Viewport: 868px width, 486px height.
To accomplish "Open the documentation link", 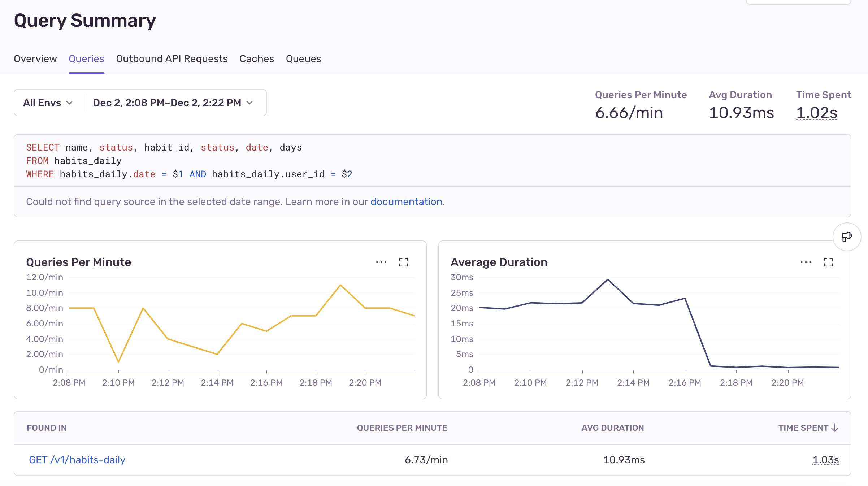I will click(x=406, y=202).
